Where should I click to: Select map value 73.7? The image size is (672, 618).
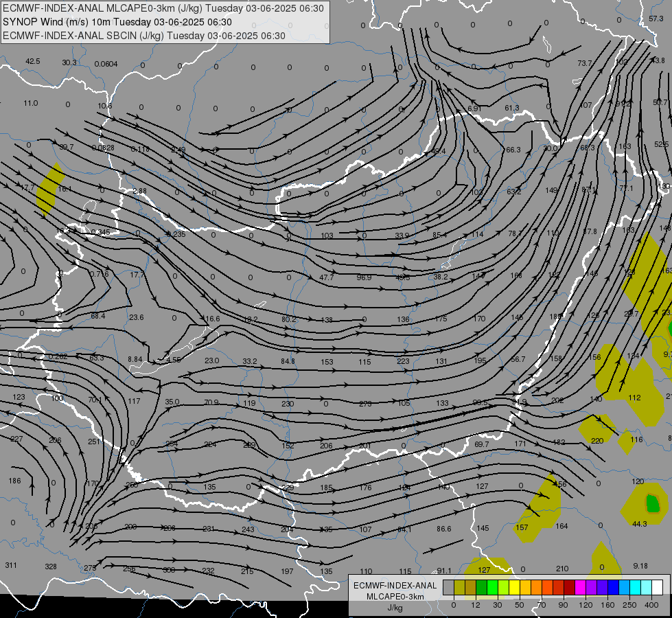pos(585,63)
